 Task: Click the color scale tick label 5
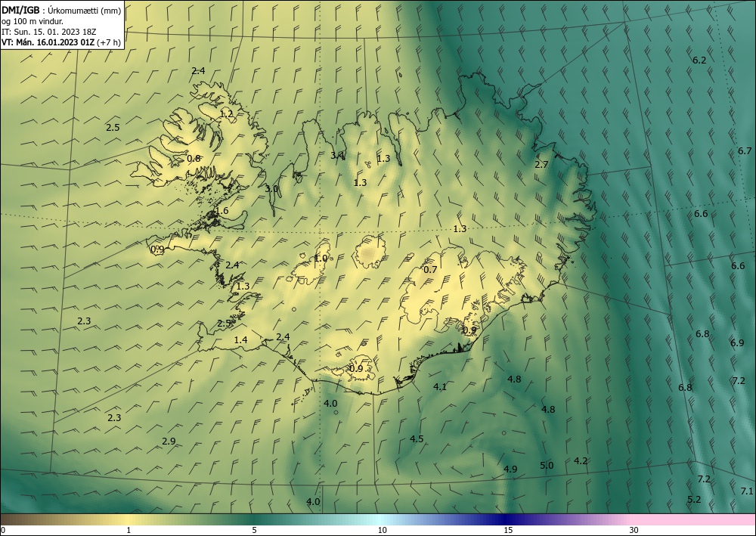[254, 531]
